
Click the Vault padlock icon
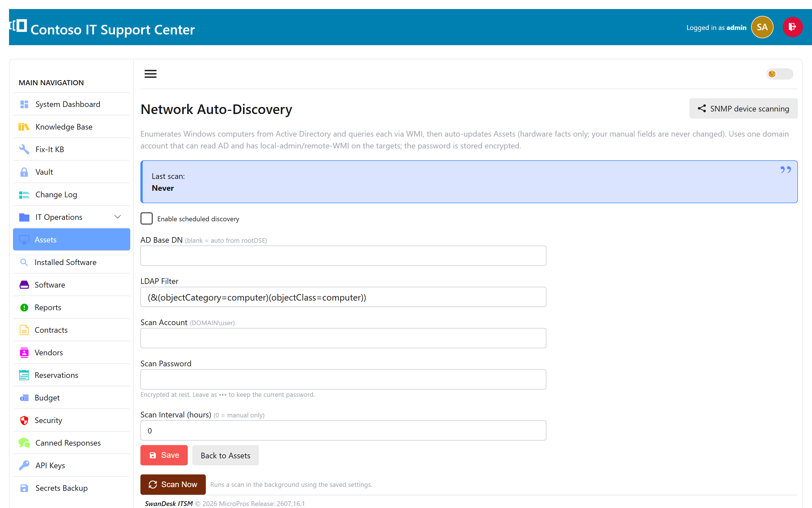click(x=24, y=172)
